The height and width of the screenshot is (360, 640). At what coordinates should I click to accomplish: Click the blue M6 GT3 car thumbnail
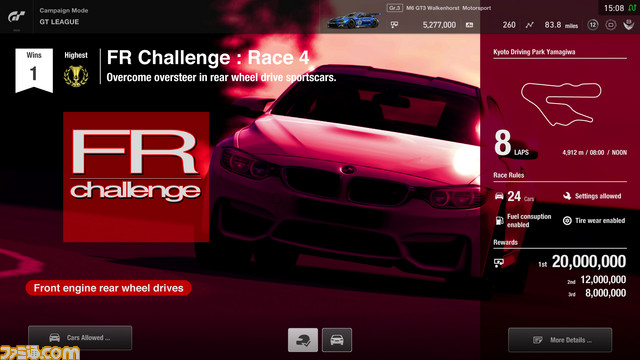coord(354,20)
